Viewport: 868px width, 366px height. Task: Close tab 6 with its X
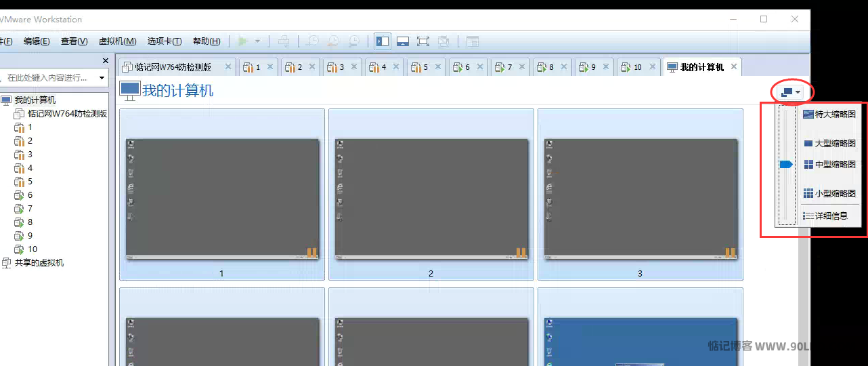480,66
